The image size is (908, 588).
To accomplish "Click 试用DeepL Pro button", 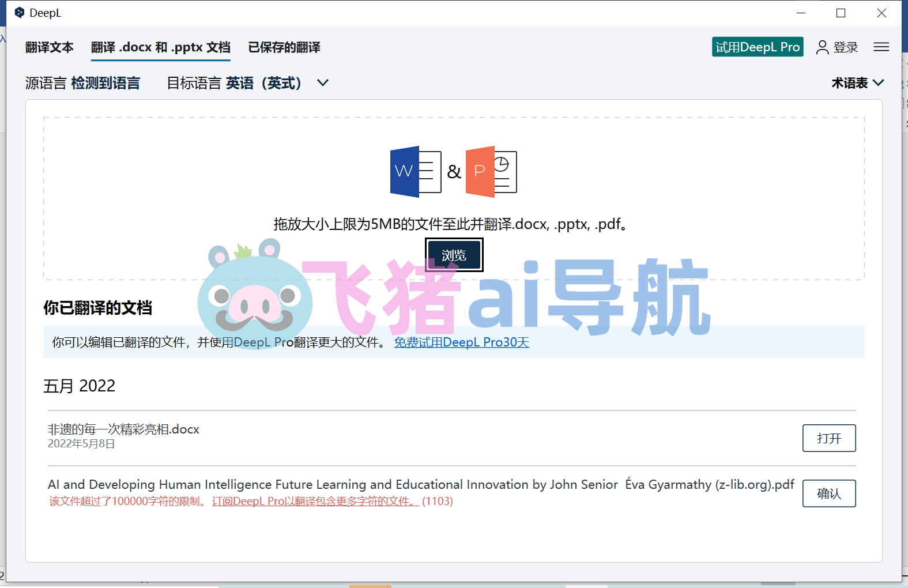I will pos(758,47).
